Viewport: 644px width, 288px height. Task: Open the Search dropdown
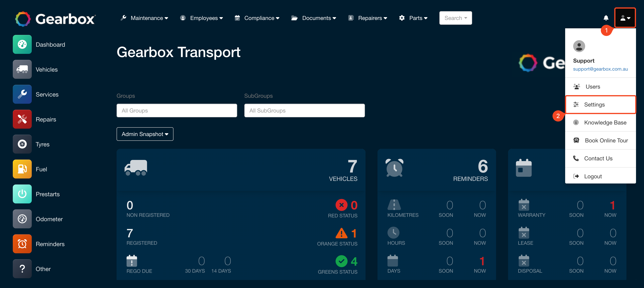point(456,18)
